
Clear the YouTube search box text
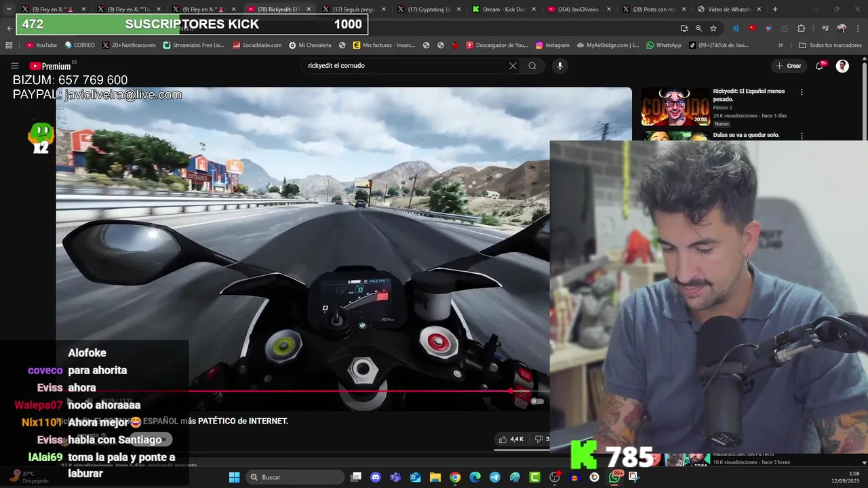click(513, 66)
